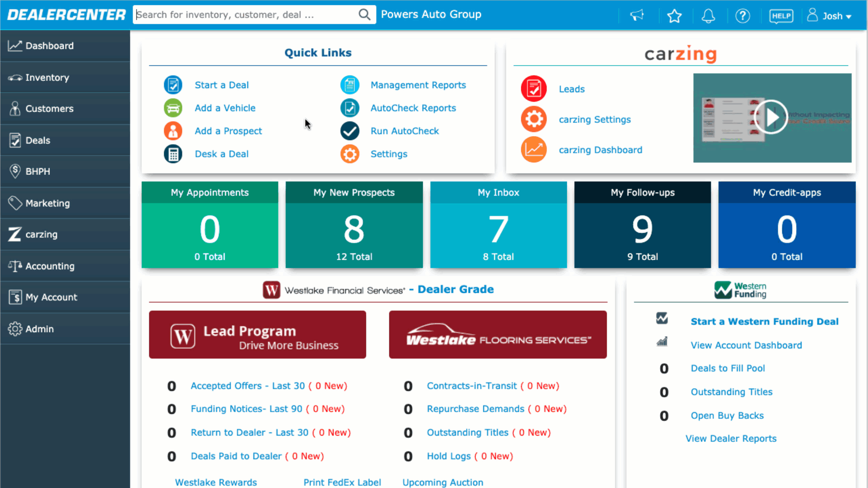Click Start a Western Funding Deal
Viewport: 868px width, 488px height.
[764, 321]
